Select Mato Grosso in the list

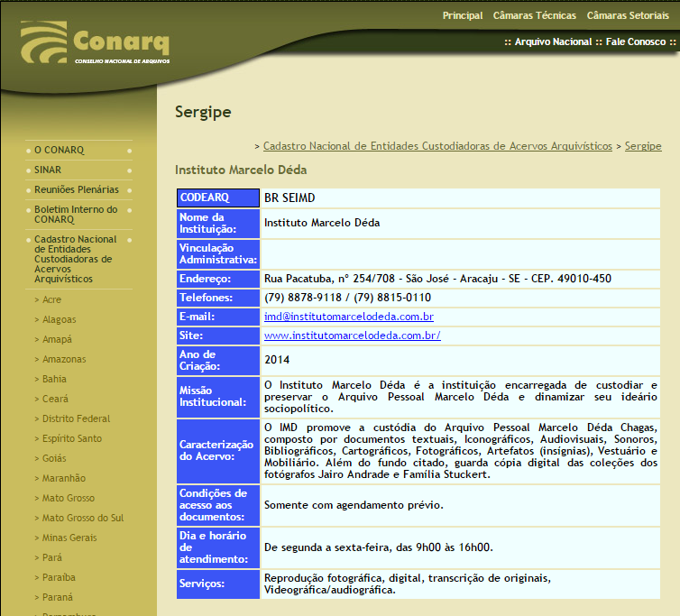pyautogui.click(x=68, y=498)
